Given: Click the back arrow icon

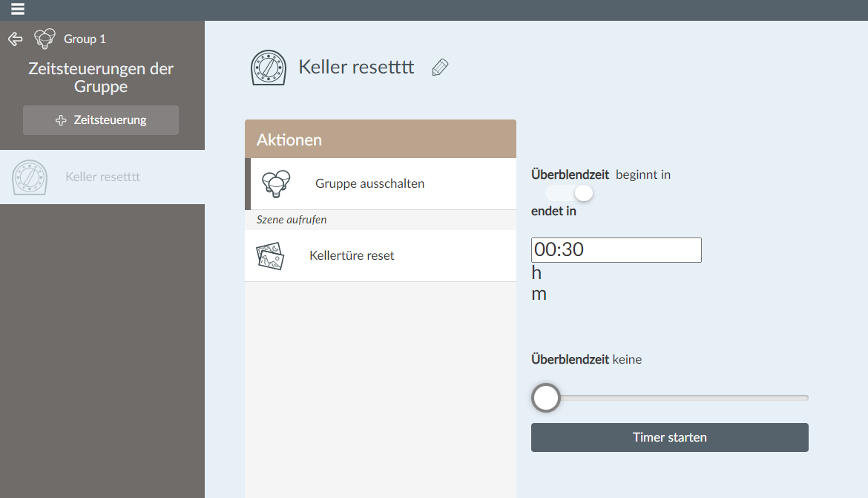Looking at the screenshot, I should tap(15, 39).
